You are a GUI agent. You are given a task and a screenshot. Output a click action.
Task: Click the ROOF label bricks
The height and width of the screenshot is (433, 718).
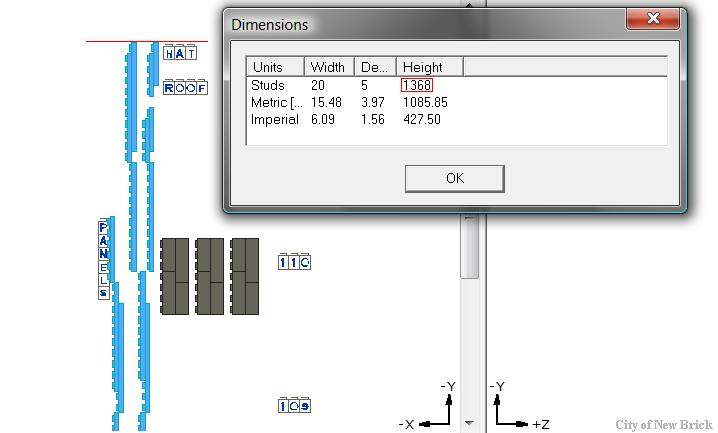185,87
